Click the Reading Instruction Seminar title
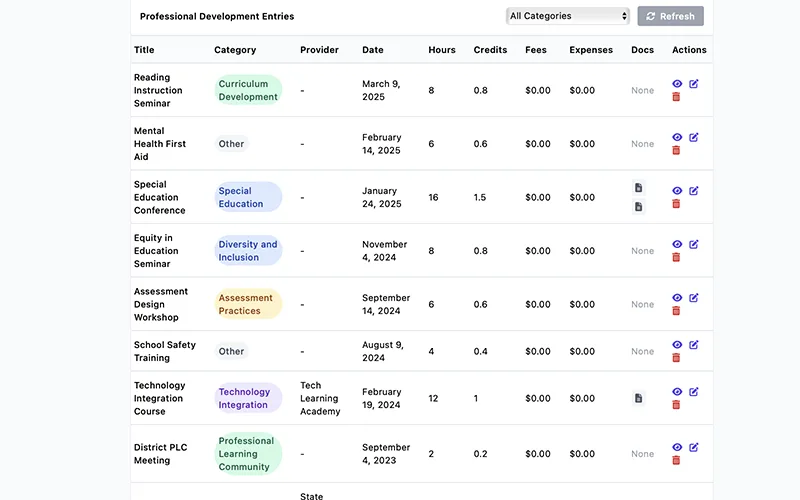The height and width of the screenshot is (500, 800). coord(158,90)
